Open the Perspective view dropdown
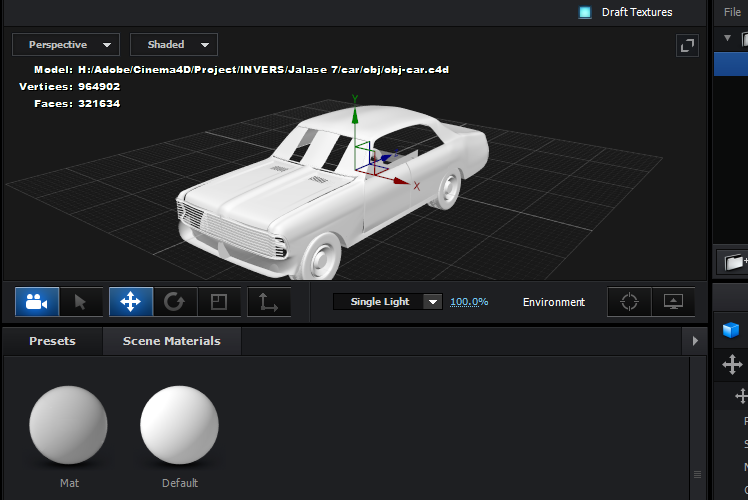Viewport: 748px width, 500px height. (x=66, y=45)
